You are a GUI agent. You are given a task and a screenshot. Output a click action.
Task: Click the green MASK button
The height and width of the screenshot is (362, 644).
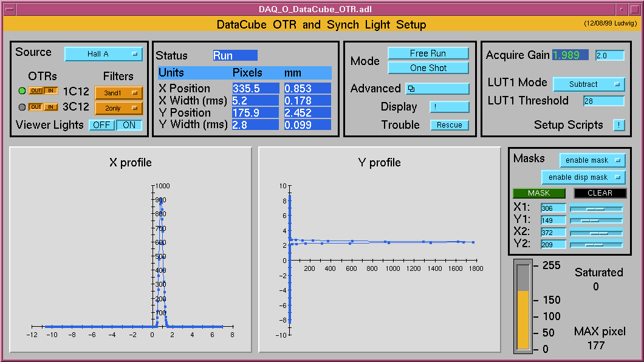(x=539, y=193)
